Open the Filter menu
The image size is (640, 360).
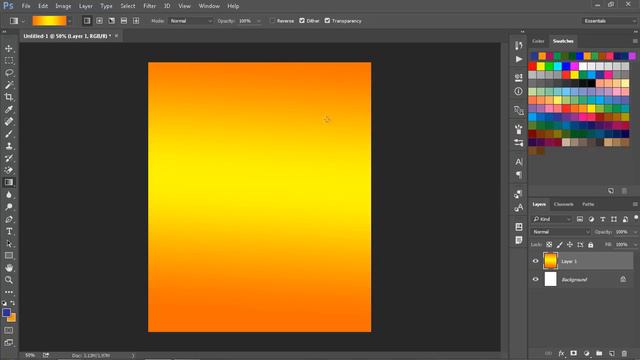point(149,6)
